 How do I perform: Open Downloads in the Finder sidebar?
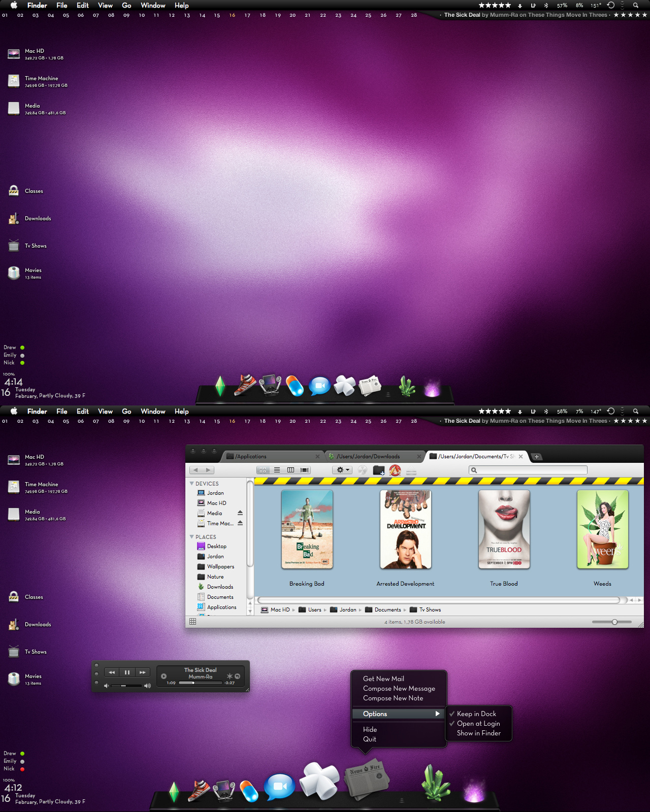215,587
